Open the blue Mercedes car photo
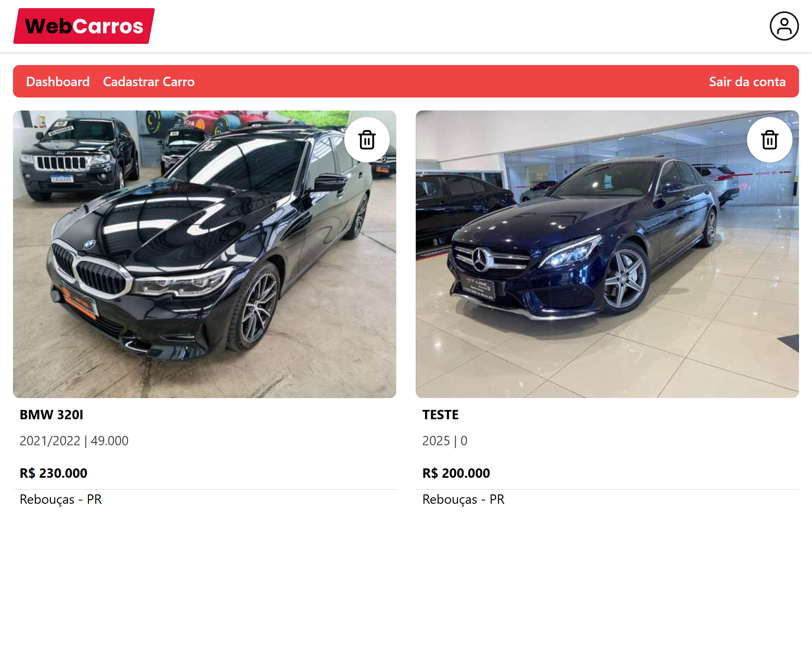 coord(607,254)
